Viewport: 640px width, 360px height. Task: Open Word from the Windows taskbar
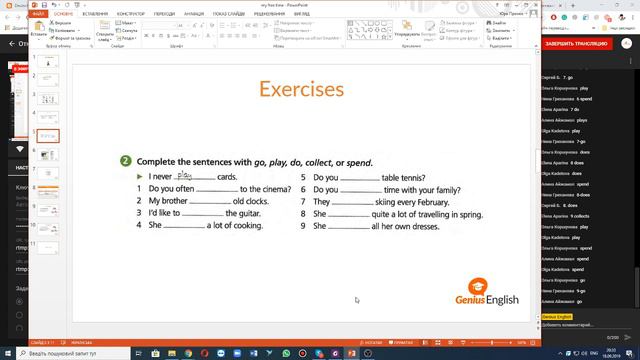point(253,353)
